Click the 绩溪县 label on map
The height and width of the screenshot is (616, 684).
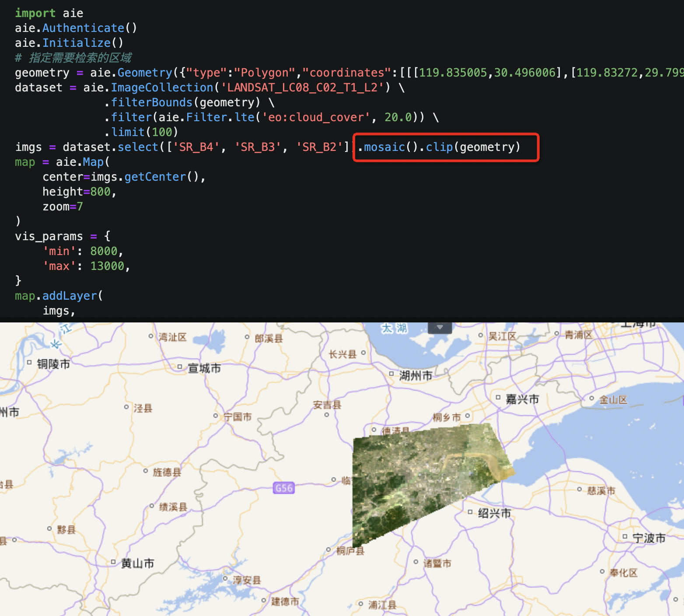click(x=173, y=507)
